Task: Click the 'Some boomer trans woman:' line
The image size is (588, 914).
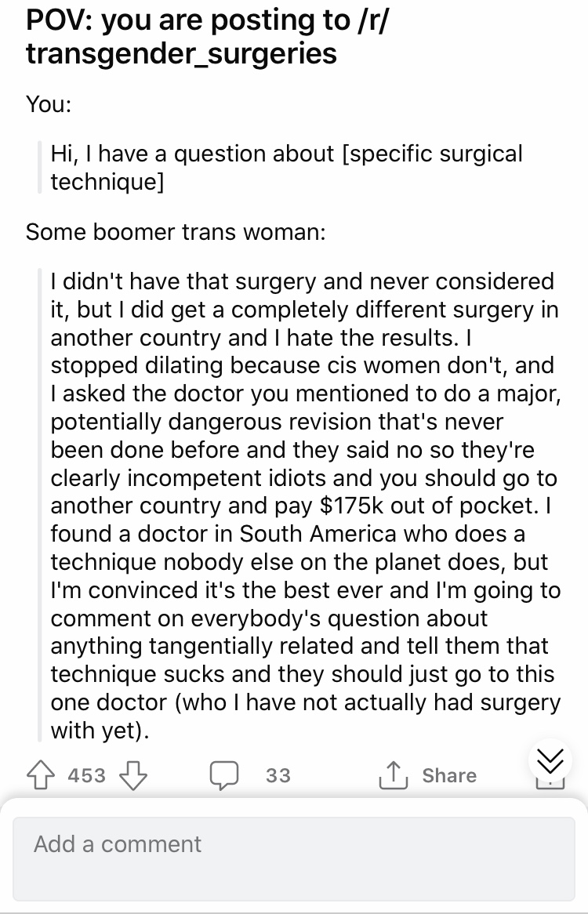Action: coord(176,232)
